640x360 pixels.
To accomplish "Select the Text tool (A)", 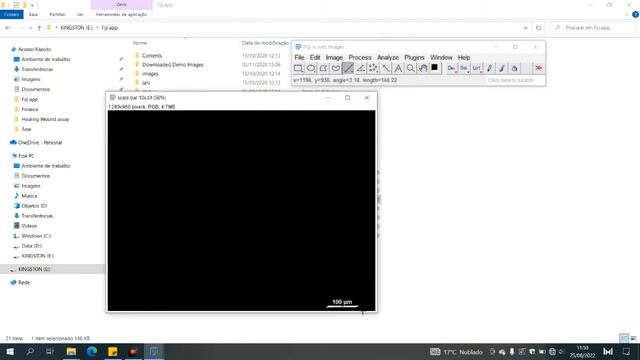I will point(398,68).
